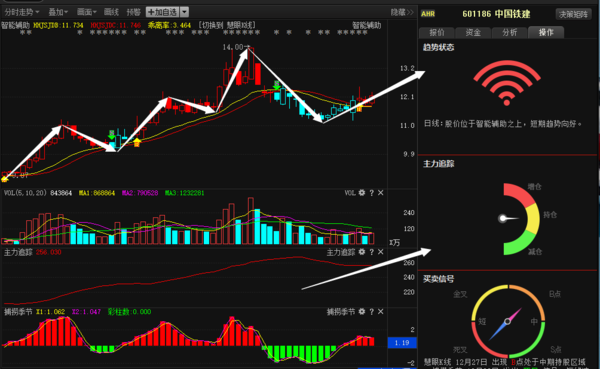Close the VOL indicator panel

click(381, 193)
